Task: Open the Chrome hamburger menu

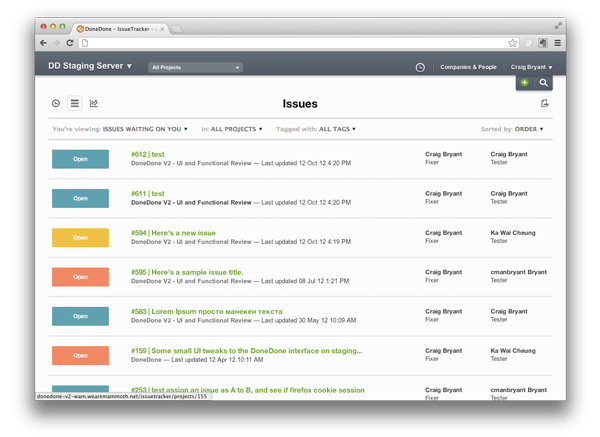Action: 557,43
